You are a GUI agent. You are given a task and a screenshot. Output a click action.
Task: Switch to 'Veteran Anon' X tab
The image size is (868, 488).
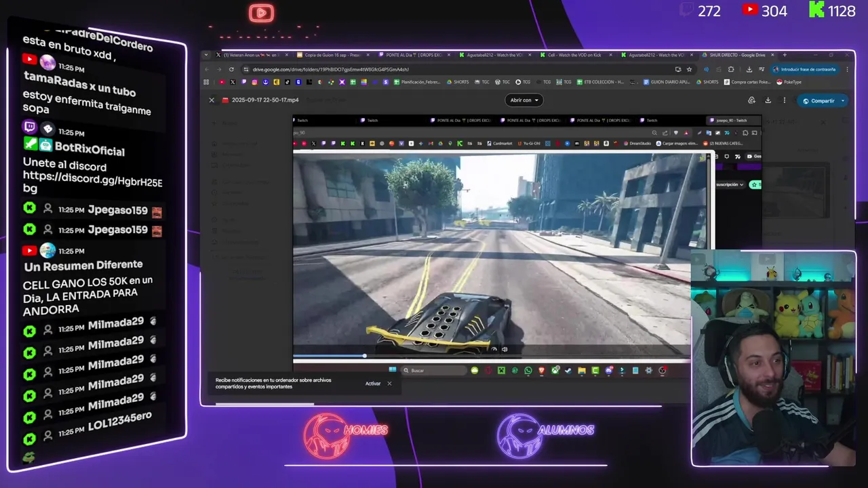pyautogui.click(x=251, y=55)
